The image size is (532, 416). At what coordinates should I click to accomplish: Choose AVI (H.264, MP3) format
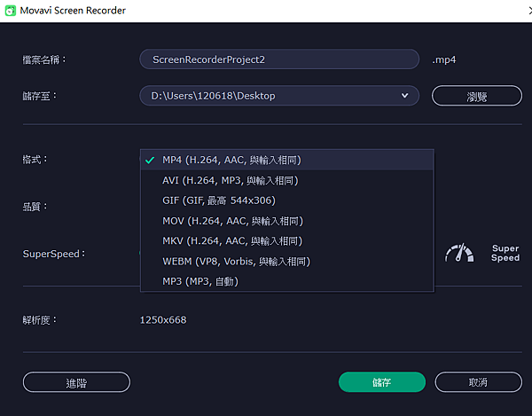coord(287,180)
